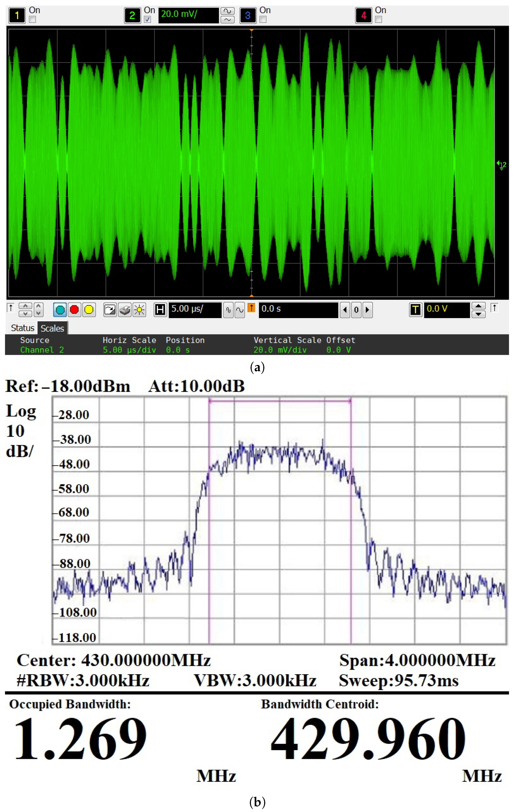The height and width of the screenshot is (812, 514).
Task: Switch to the Status tab
Action: click(23, 328)
